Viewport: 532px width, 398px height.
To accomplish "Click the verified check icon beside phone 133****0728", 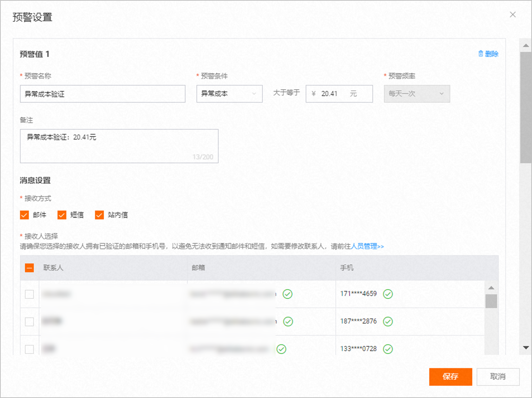I will (x=388, y=349).
